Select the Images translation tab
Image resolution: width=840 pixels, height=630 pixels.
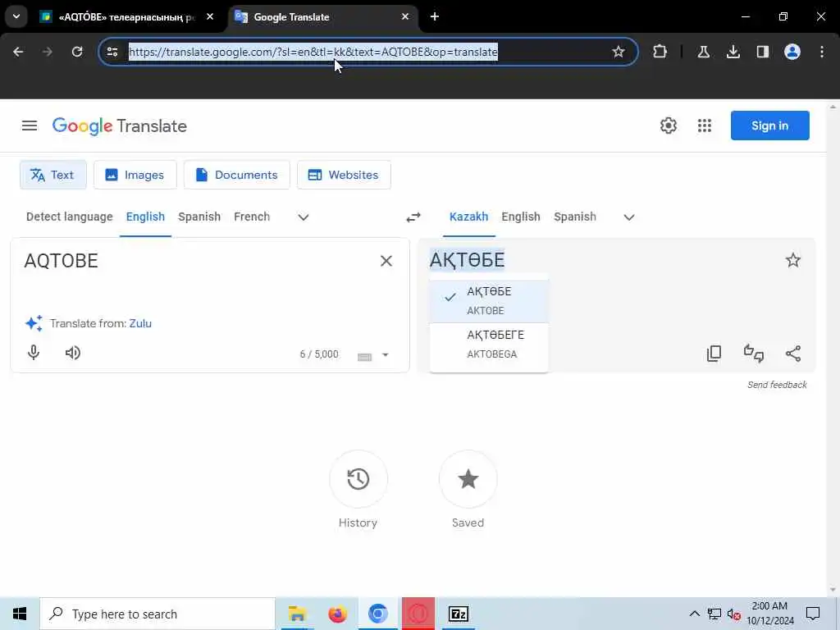coord(135,175)
